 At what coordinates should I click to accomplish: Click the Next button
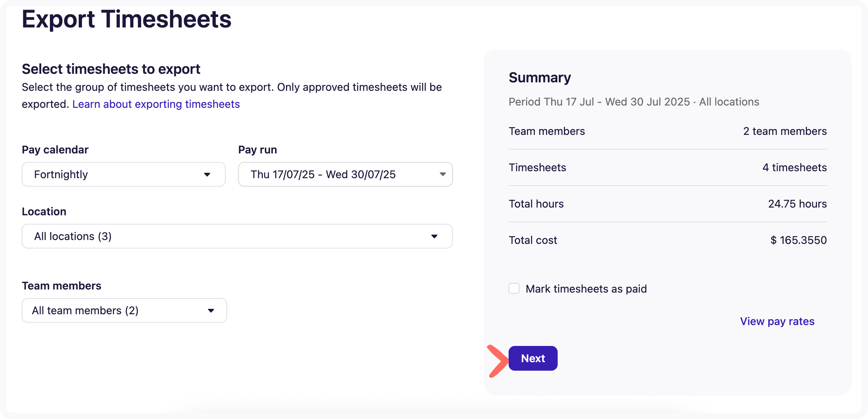(533, 358)
